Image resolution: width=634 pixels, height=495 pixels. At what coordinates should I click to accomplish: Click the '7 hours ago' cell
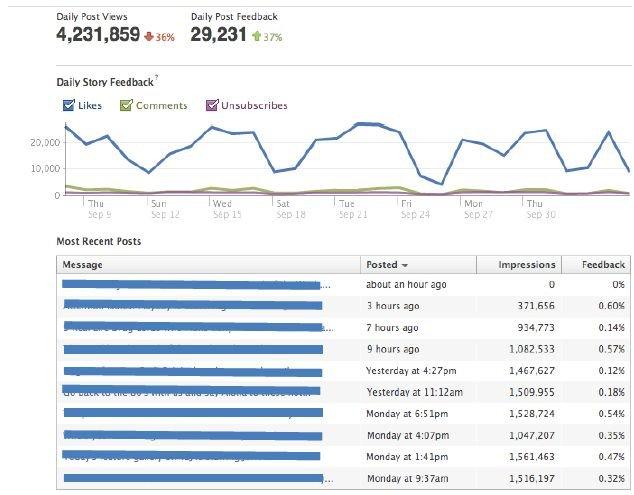tap(392, 328)
